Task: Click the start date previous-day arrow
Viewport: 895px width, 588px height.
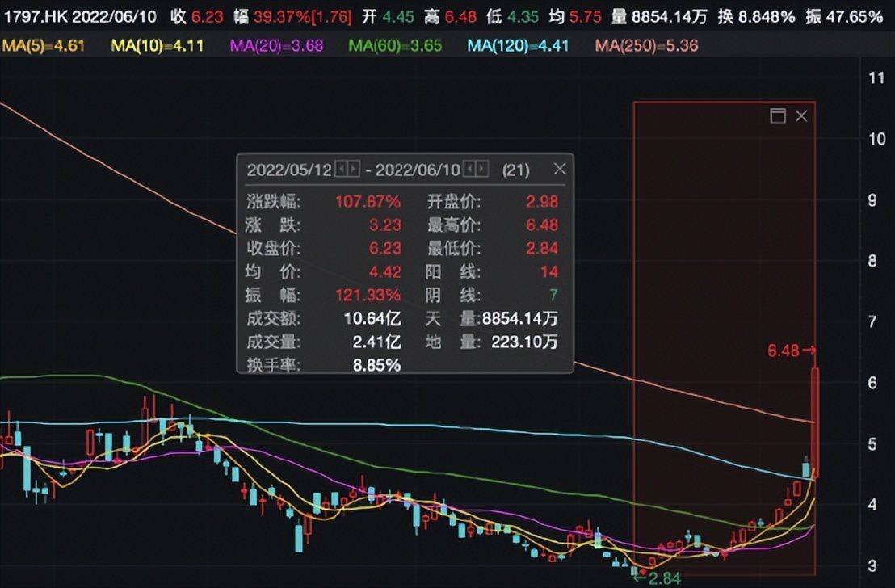Action: coord(342,170)
